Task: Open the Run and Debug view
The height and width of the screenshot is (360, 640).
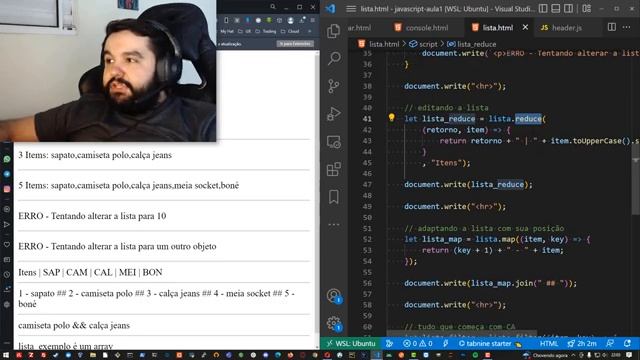Action: [x=333, y=114]
